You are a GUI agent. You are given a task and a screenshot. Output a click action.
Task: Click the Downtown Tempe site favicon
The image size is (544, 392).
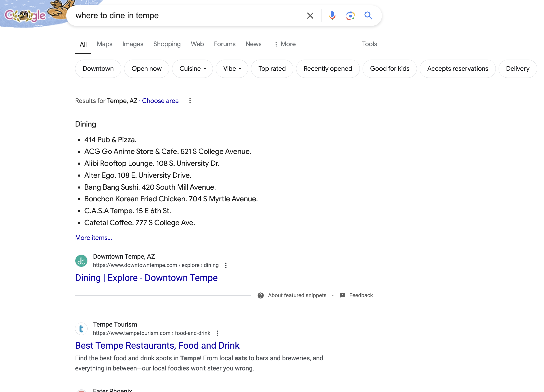pyautogui.click(x=81, y=261)
